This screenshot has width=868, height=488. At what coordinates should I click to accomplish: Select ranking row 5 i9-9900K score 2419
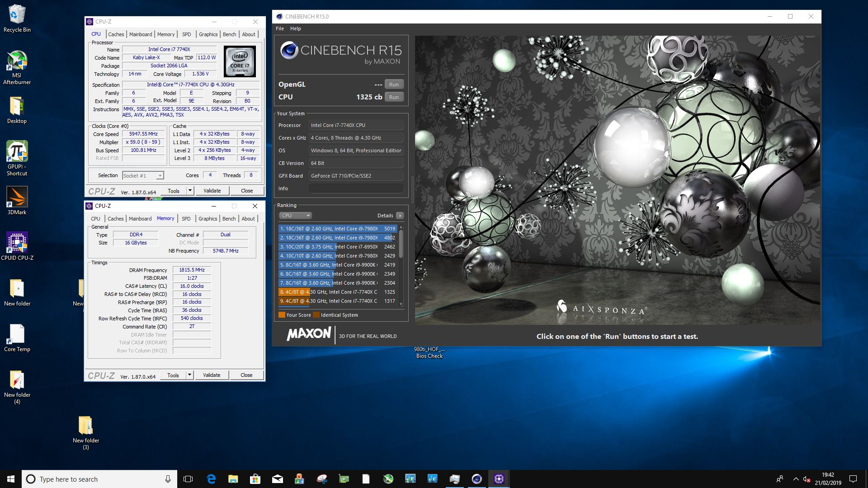pos(338,265)
